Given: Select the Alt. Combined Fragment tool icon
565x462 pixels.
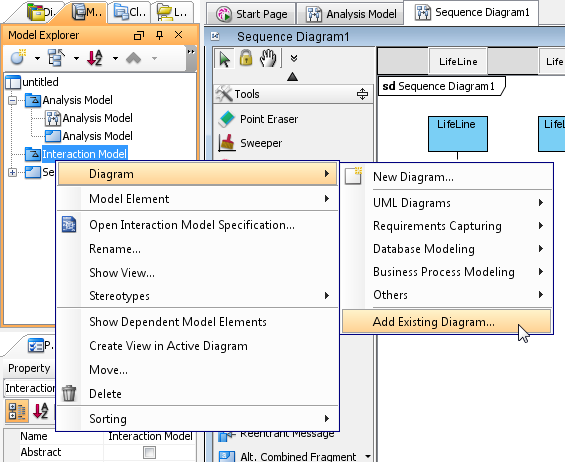Looking at the screenshot, I should 227,456.
